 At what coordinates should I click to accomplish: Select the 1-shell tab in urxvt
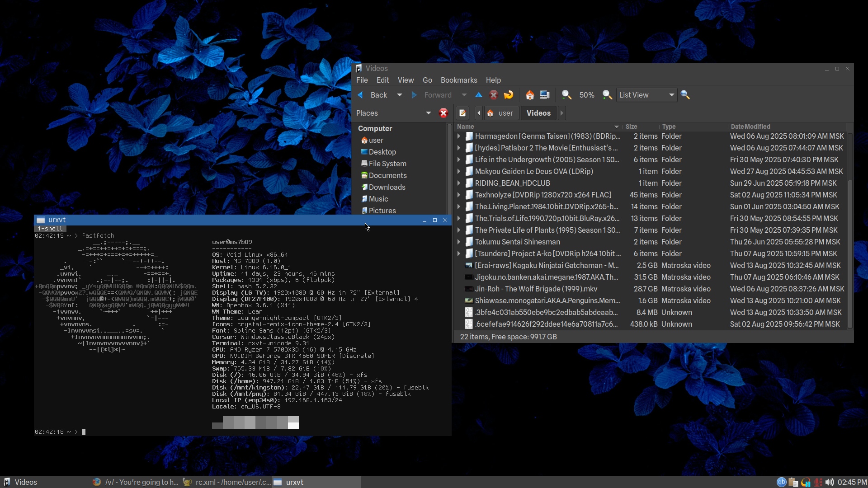coord(50,229)
